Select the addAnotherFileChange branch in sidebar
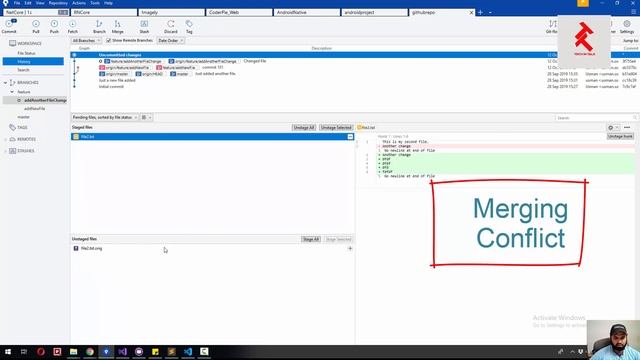 (45, 100)
